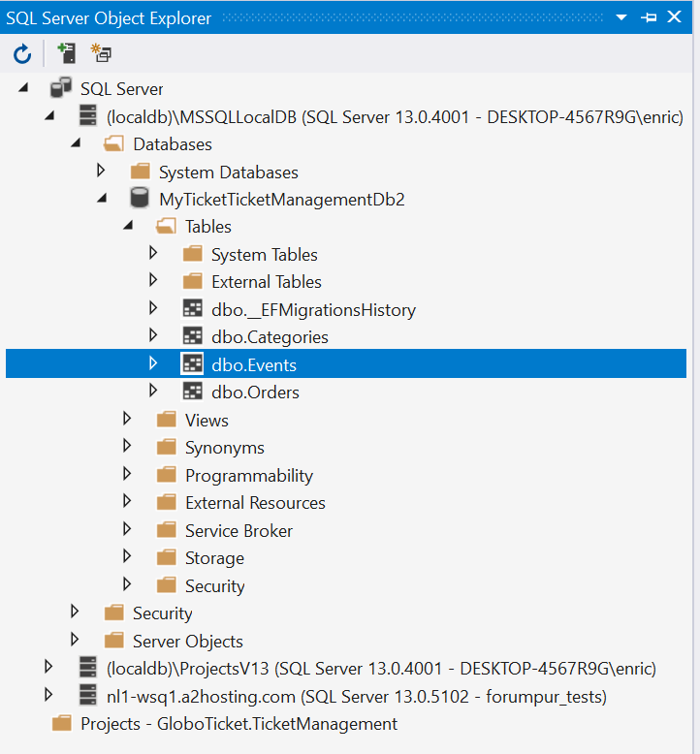Screen dimensions: 700x754
Task: Select the dbo.__EFMigrationsHistory label
Action: tap(314, 310)
